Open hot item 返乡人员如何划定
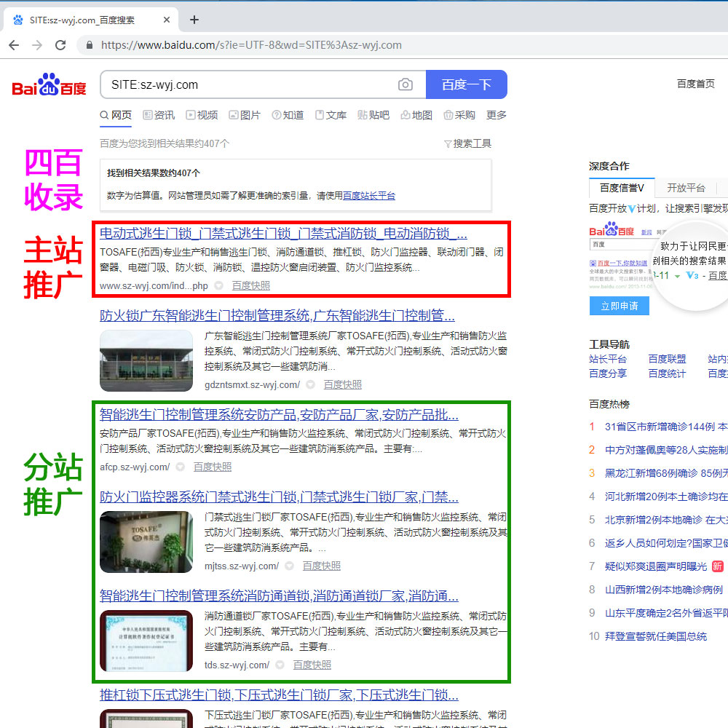The image size is (728, 728). coord(666,543)
